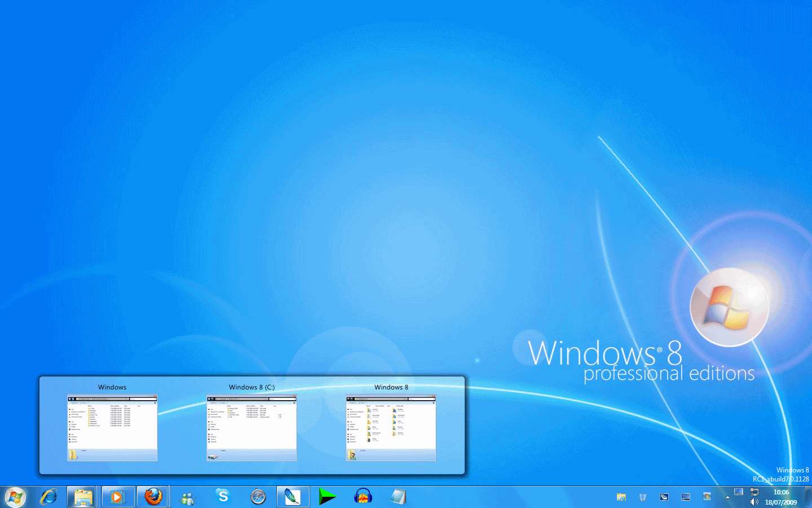Switch to the Firefox taskbar button

click(x=153, y=497)
